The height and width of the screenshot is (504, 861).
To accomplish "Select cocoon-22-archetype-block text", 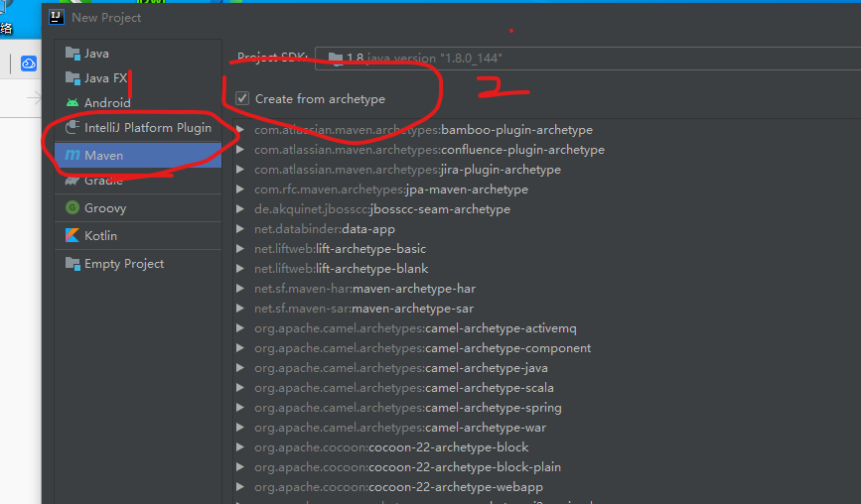I will pyautogui.click(x=449, y=447).
